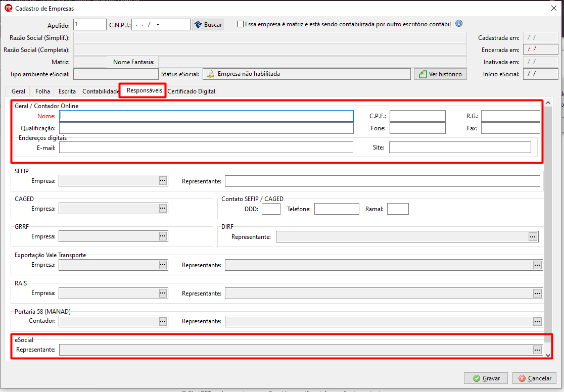The image size is (564, 392).
Task: Click the Razão Social (Simplif.) field
Action: pyautogui.click(x=270, y=37)
